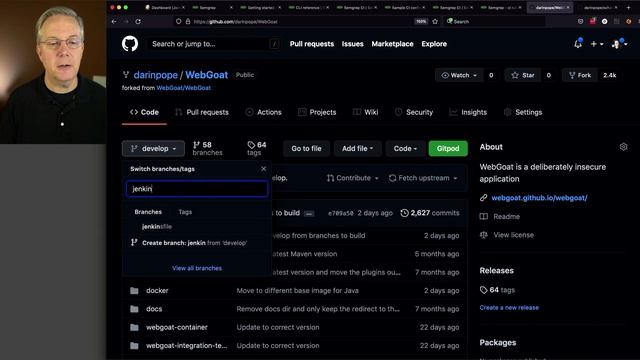Close the Switch branches/tags popup

pos(263,169)
